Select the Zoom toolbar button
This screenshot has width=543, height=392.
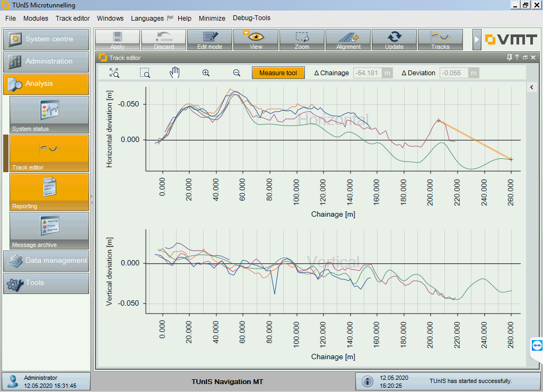click(302, 40)
